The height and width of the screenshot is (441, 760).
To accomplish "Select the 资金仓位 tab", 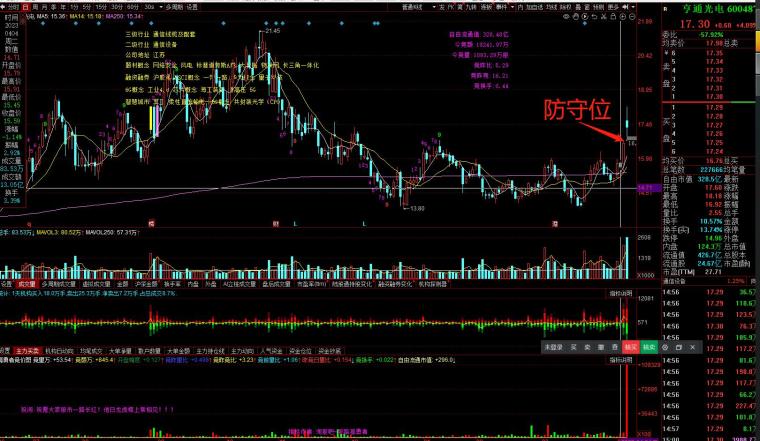I will (x=300, y=350).
